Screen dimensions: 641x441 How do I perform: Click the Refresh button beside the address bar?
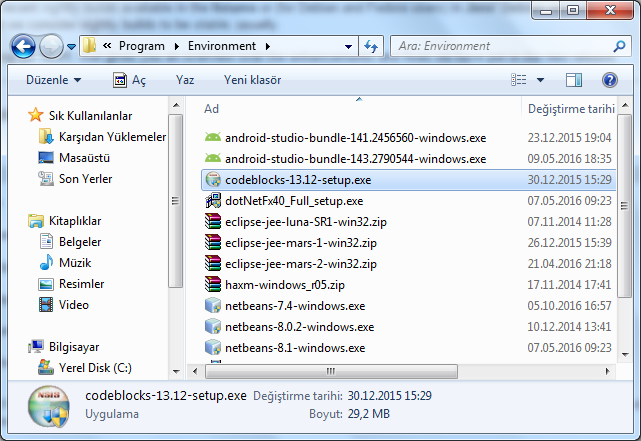coord(371,46)
